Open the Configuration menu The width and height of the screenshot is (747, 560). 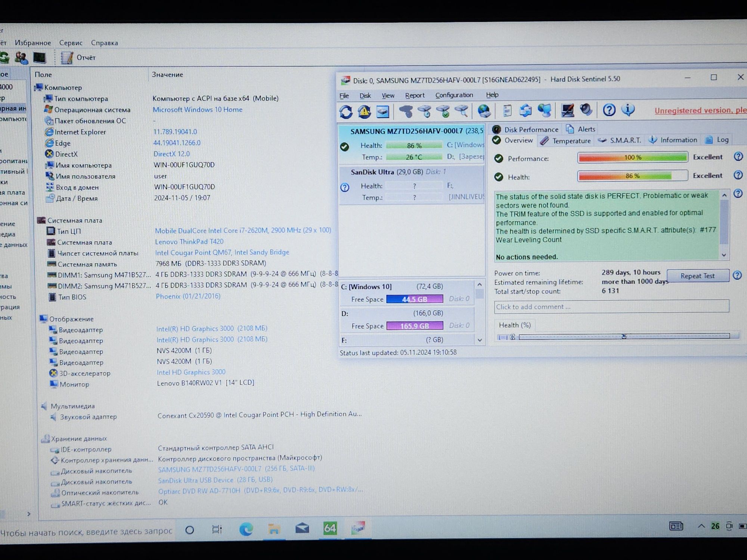[x=454, y=95]
